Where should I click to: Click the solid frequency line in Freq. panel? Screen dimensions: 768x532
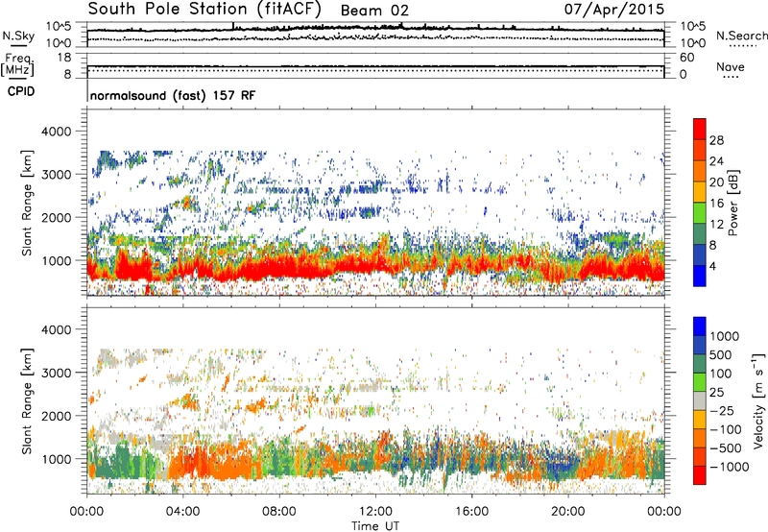375,66
